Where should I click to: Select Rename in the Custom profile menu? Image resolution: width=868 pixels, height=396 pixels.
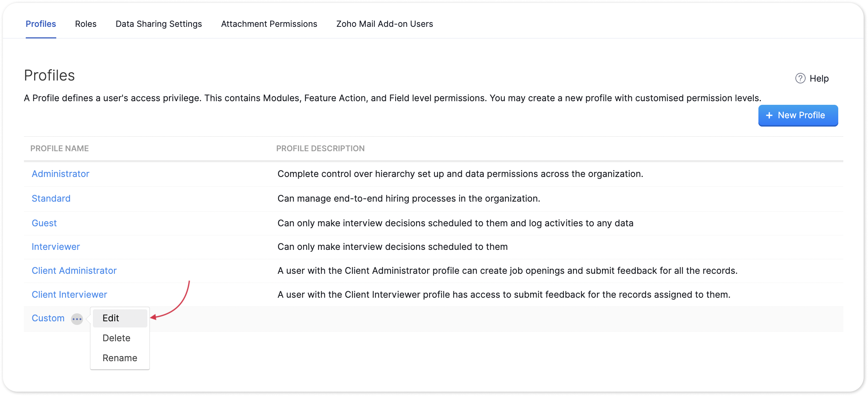click(120, 358)
